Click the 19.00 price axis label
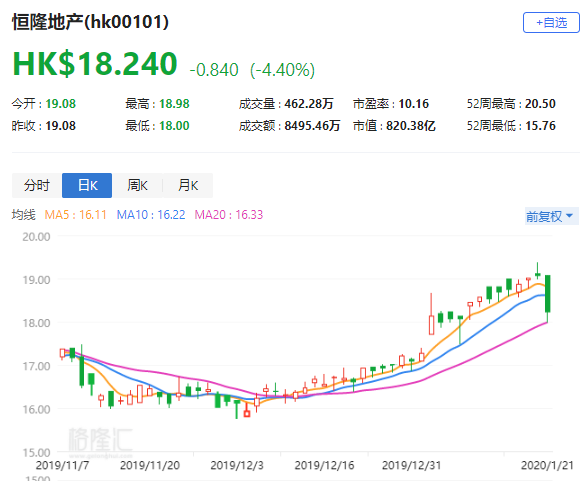The image size is (580, 481). click(x=36, y=280)
